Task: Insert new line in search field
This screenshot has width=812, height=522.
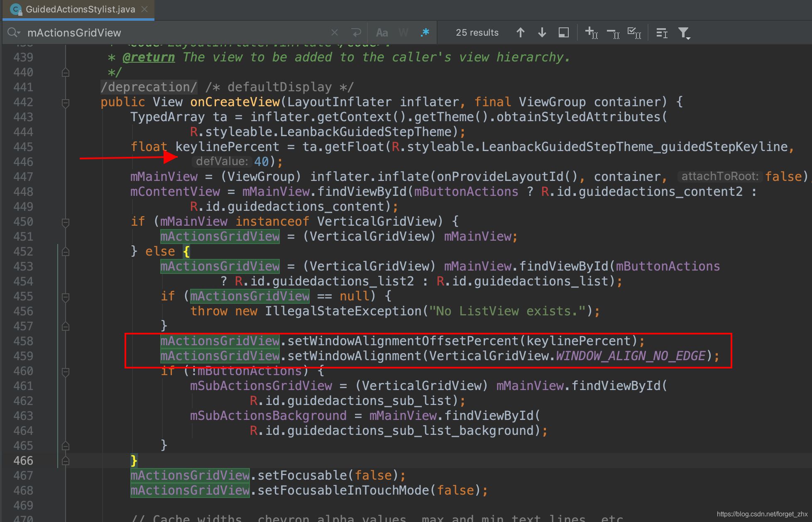Action: point(356,32)
